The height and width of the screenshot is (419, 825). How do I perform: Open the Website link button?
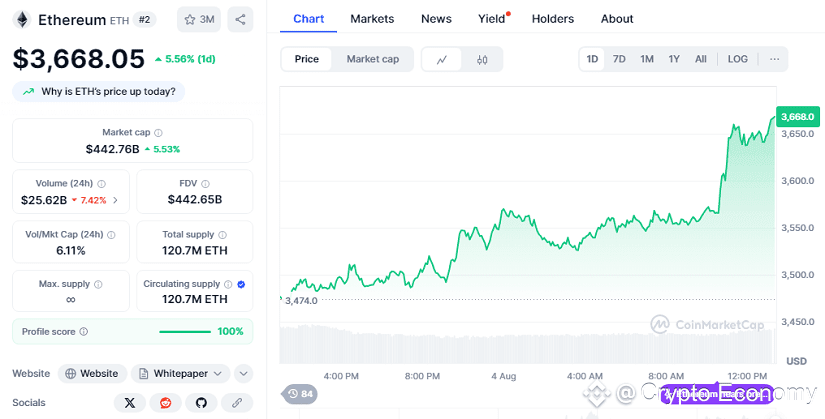pos(92,374)
